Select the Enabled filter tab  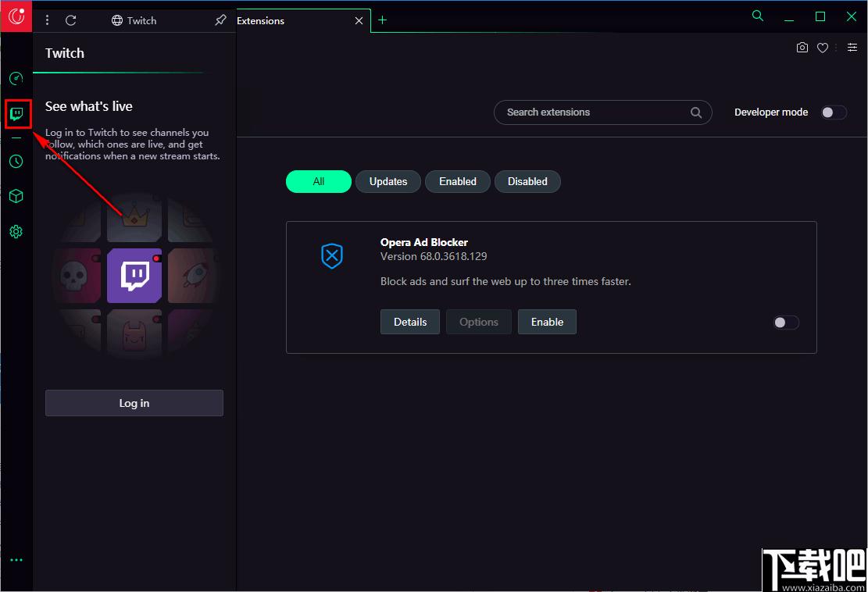point(458,181)
